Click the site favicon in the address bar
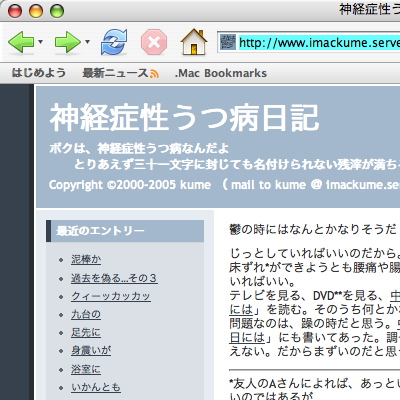Image resolution: width=400 pixels, height=400 pixels. click(x=228, y=42)
